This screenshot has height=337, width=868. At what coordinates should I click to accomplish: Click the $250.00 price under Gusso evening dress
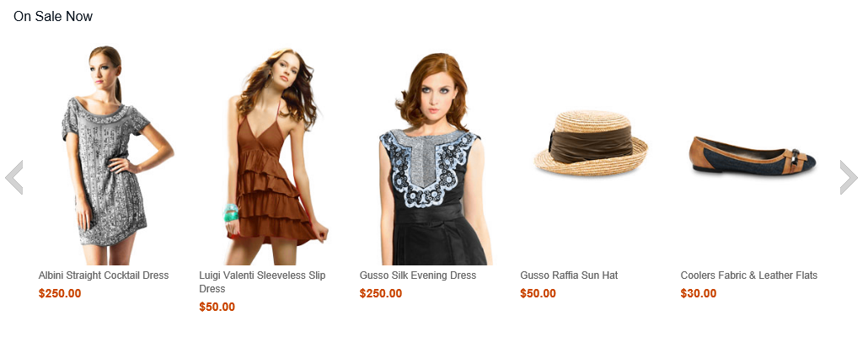[381, 293]
